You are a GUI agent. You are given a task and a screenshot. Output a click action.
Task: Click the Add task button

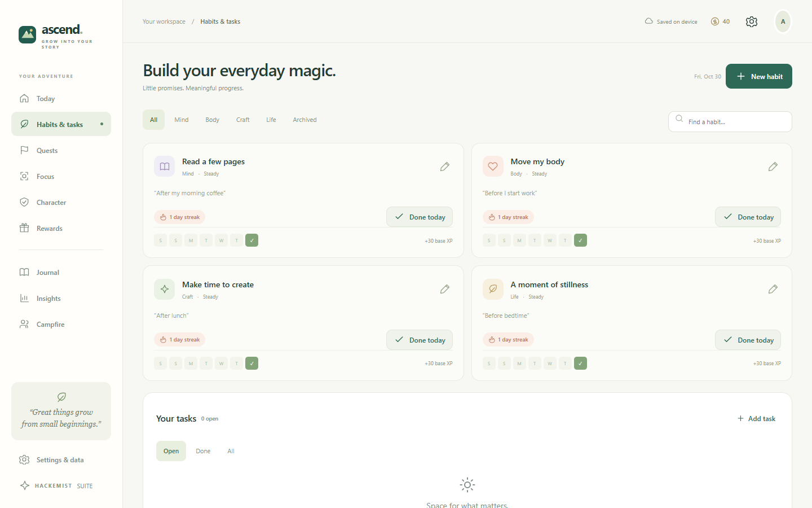pyautogui.click(x=757, y=418)
